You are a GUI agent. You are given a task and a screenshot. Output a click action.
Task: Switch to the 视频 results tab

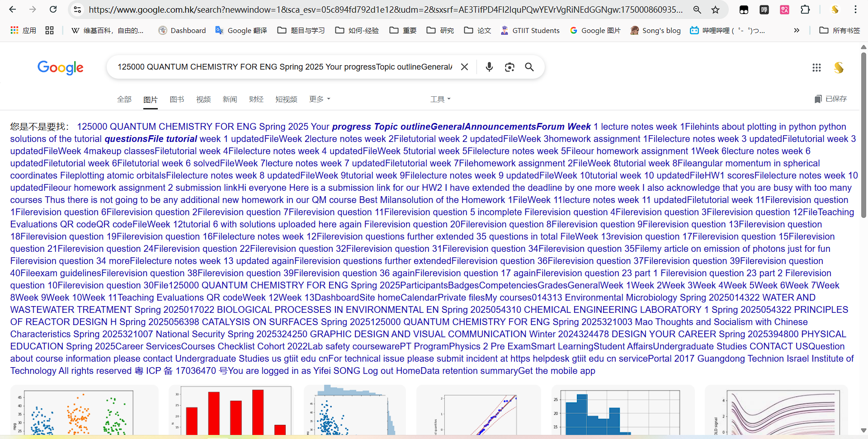[x=203, y=99]
